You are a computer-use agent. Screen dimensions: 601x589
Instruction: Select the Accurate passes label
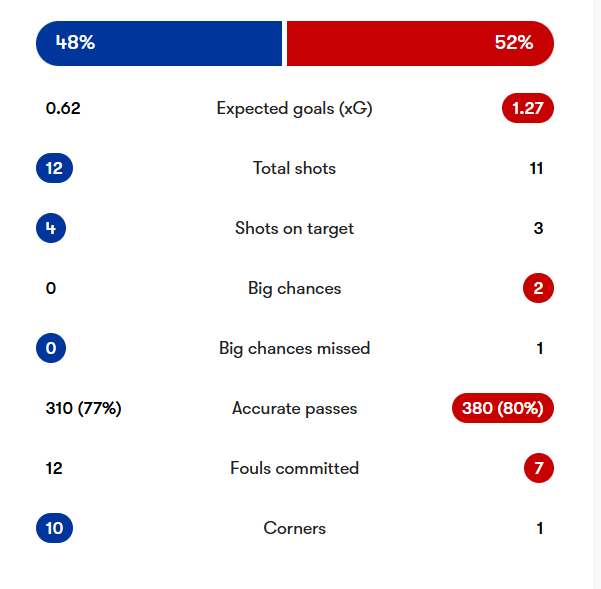point(294,408)
